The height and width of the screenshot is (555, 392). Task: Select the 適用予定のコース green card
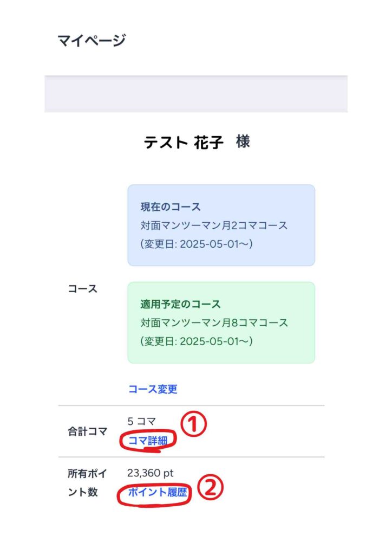click(x=221, y=322)
